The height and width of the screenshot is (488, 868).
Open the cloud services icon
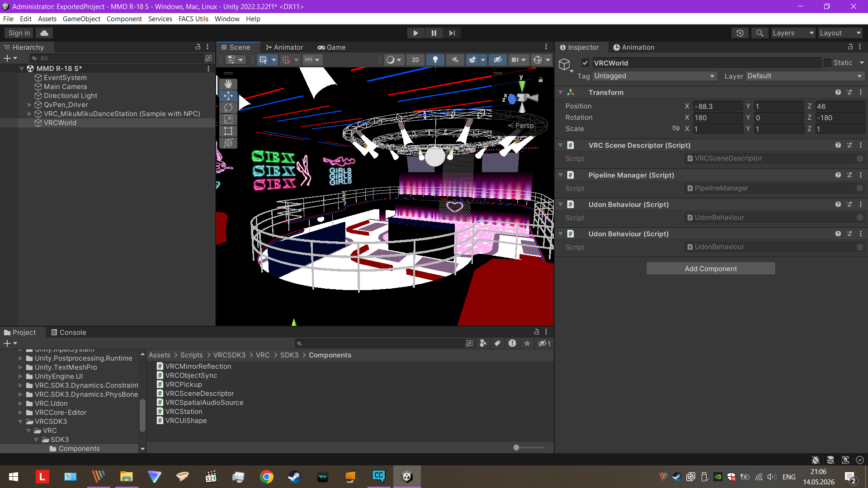(44, 33)
